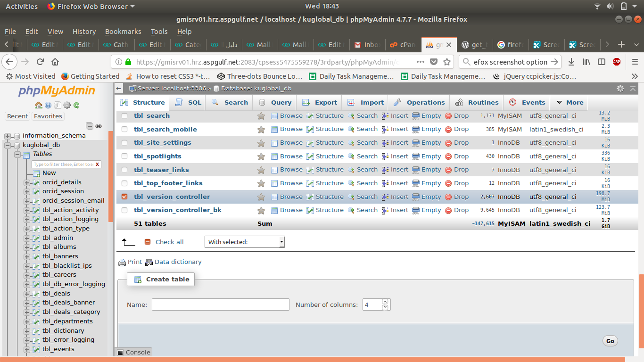Click the new table Name input field
The height and width of the screenshot is (362, 644).
(x=220, y=304)
